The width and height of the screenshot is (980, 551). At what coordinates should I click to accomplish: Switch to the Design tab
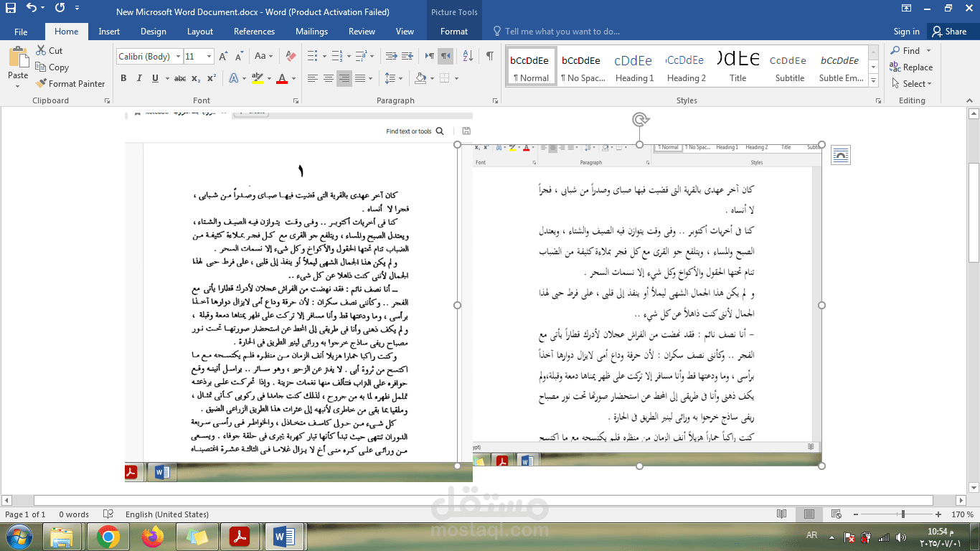point(154,32)
